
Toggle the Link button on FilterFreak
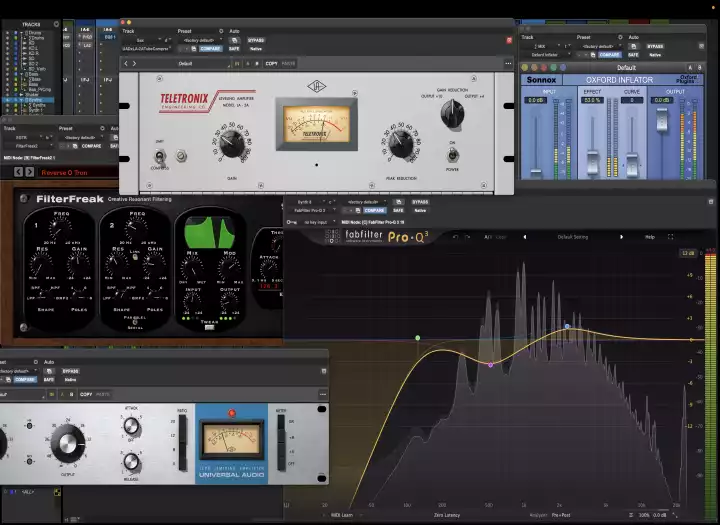(x=135, y=257)
